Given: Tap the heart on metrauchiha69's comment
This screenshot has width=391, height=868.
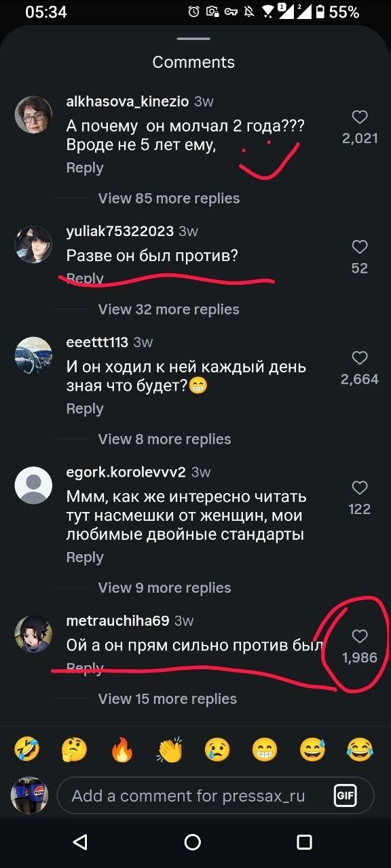Looking at the screenshot, I should pos(360,635).
